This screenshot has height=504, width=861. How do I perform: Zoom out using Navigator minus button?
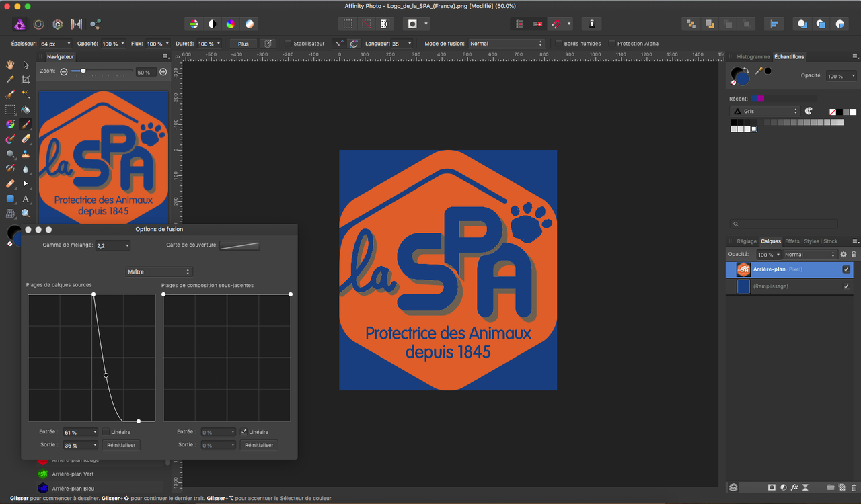64,72
